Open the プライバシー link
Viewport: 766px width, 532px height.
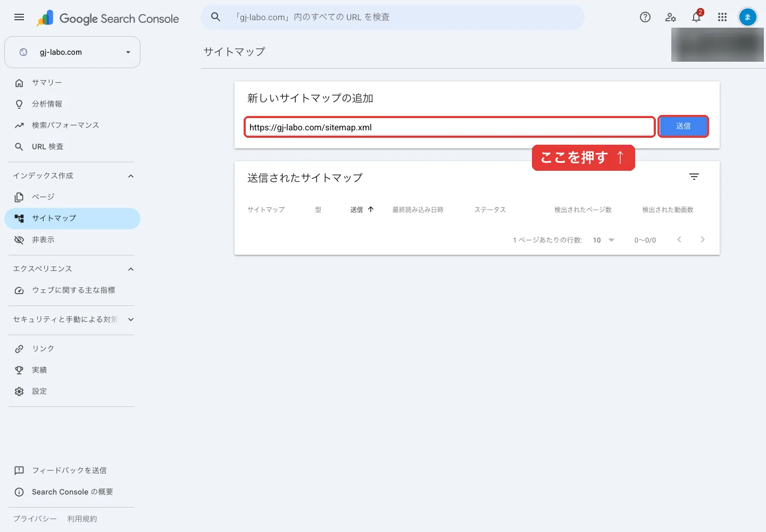[x=35, y=519]
